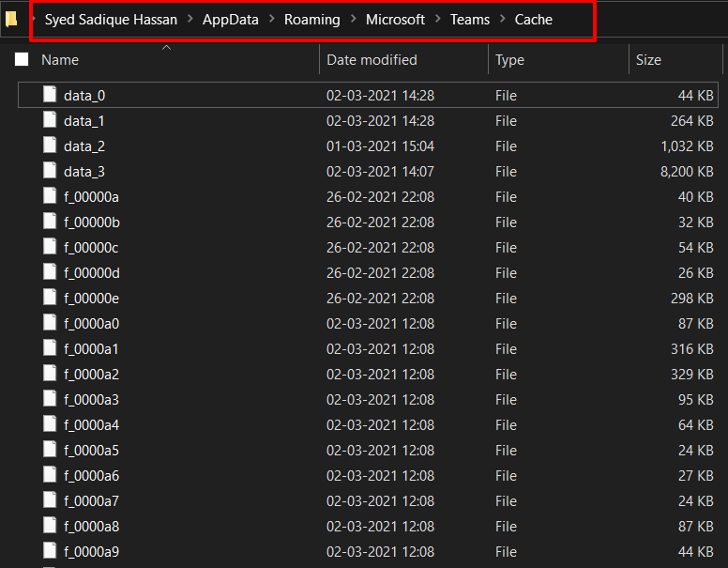Click the file icon of f_00000e
The width and height of the screenshot is (728, 568).
[x=50, y=298]
